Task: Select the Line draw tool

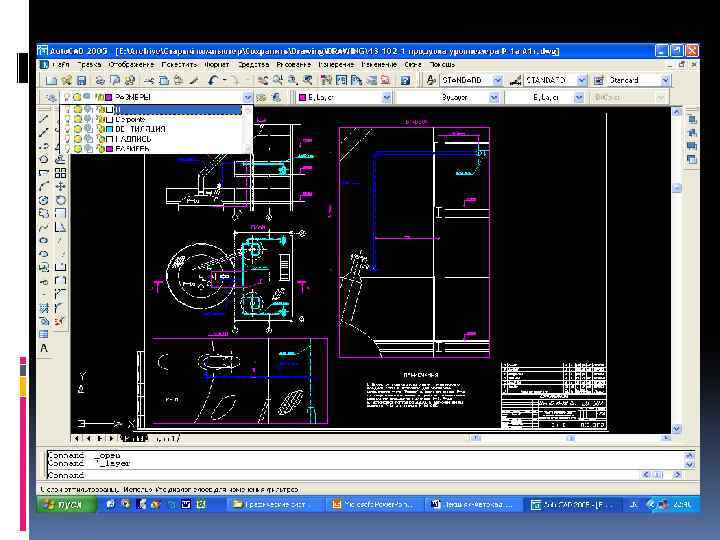Action: (x=44, y=119)
